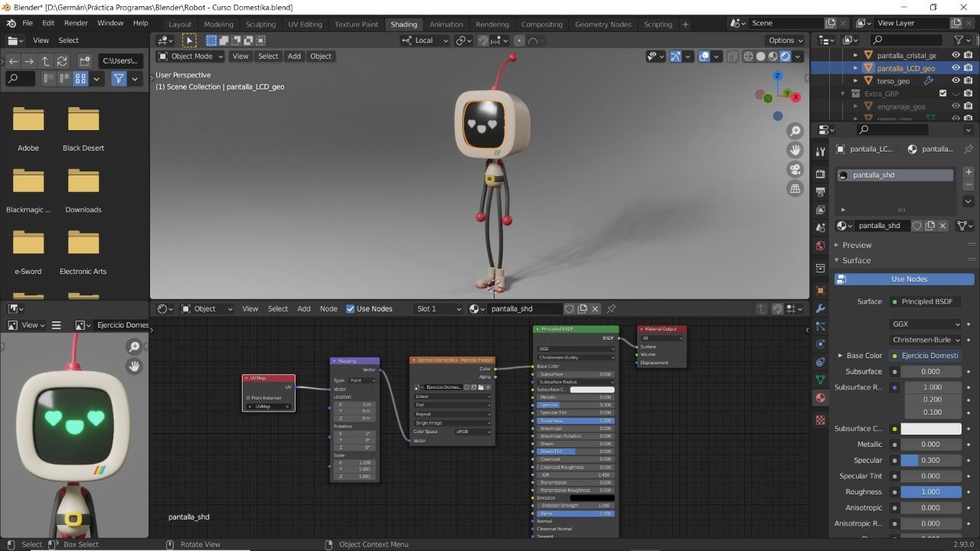The width and height of the screenshot is (980, 551).
Task: Click the Z axis on navigation gizmo
Action: 777,76
